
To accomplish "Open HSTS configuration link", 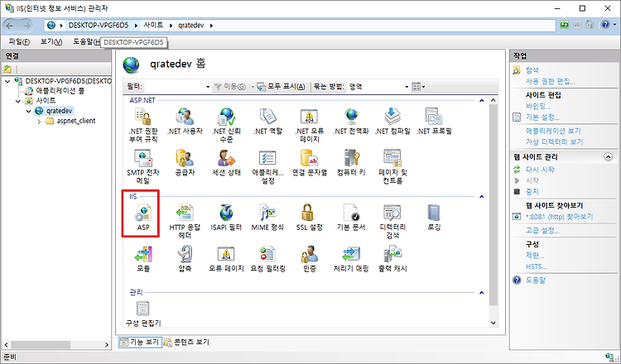I will point(536,266).
